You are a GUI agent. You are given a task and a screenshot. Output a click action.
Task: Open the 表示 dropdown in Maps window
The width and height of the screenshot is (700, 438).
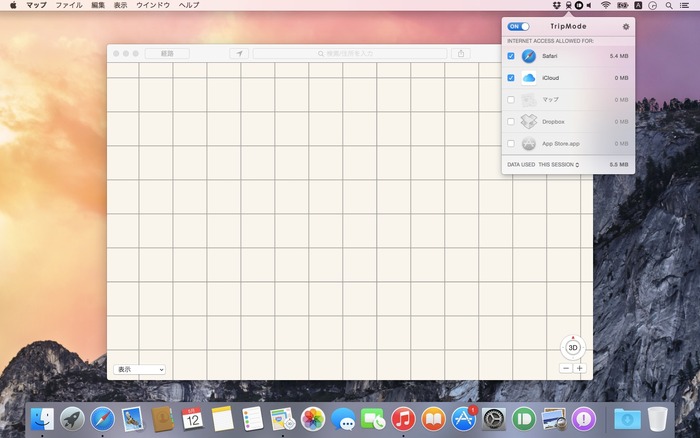139,370
